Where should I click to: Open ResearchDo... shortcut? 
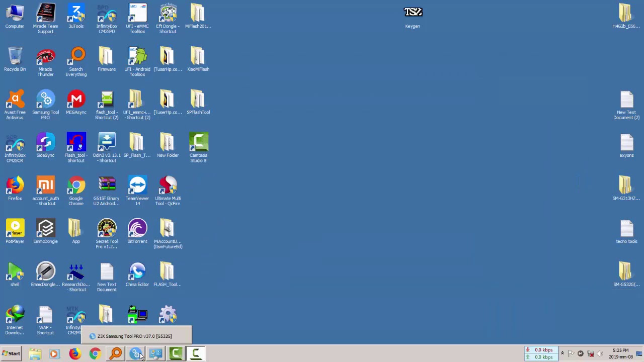(76, 277)
